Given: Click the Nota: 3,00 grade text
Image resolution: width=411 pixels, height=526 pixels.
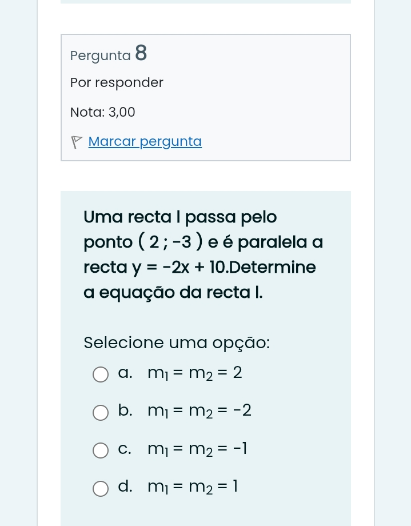Looking at the screenshot, I should pyautogui.click(x=103, y=112).
